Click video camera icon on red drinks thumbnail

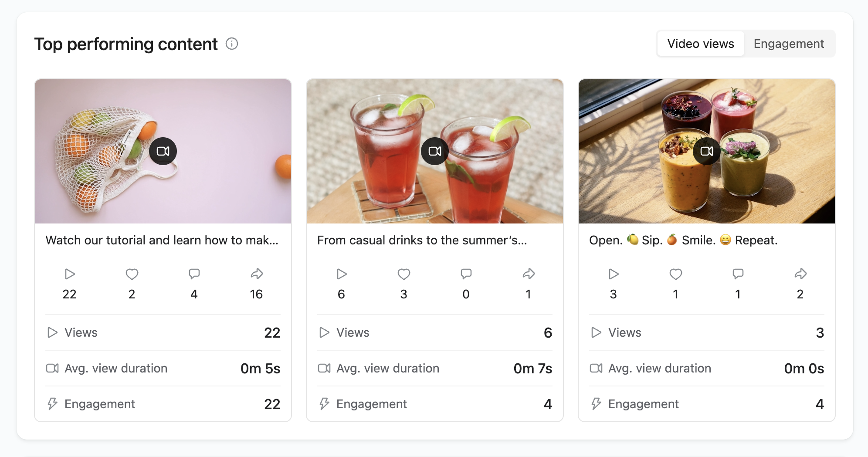pyautogui.click(x=435, y=151)
